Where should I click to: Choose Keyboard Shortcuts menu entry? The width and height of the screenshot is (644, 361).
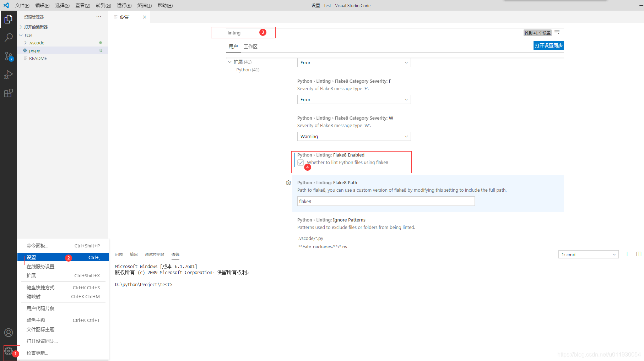pos(63,288)
